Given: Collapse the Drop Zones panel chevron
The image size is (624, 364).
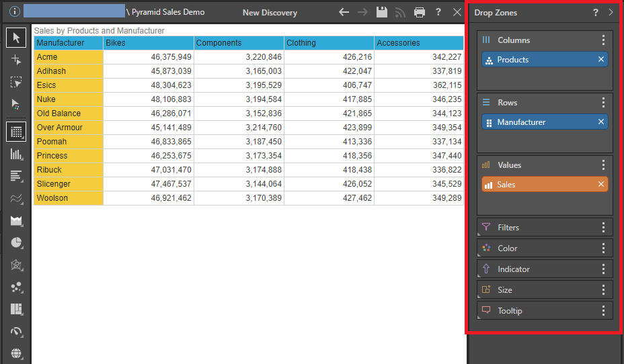Looking at the screenshot, I should click(611, 12).
